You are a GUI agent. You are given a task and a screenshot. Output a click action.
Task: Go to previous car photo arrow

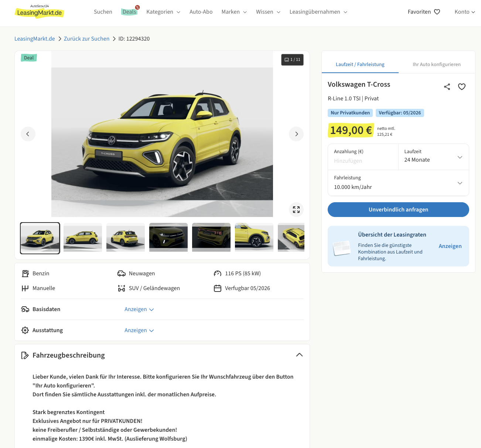tap(28, 134)
